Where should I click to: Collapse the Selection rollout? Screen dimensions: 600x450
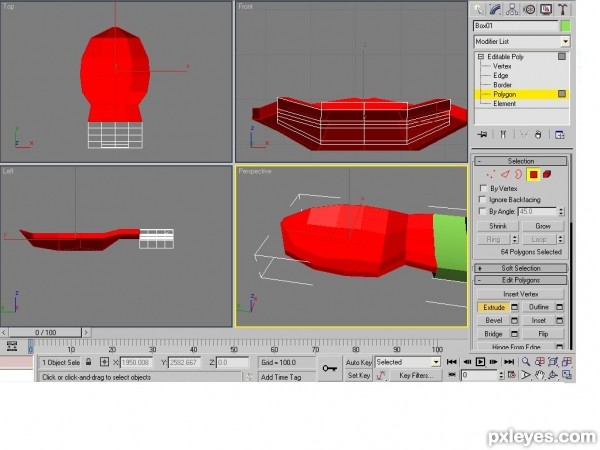[x=520, y=161]
